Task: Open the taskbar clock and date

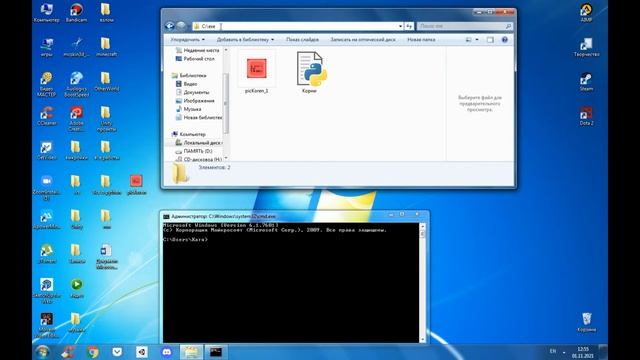Action: 583,353
